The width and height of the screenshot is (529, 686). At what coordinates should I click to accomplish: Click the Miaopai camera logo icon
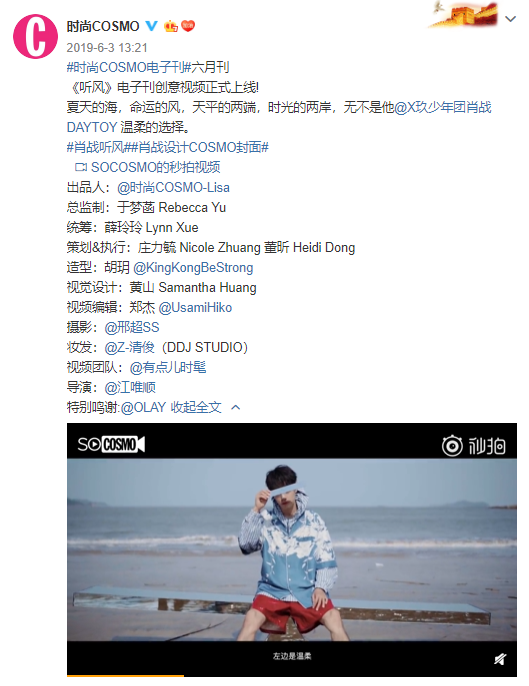(452, 446)
